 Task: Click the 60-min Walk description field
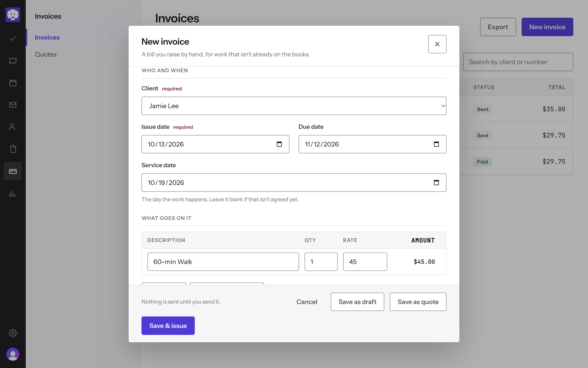tap(223, 262)
